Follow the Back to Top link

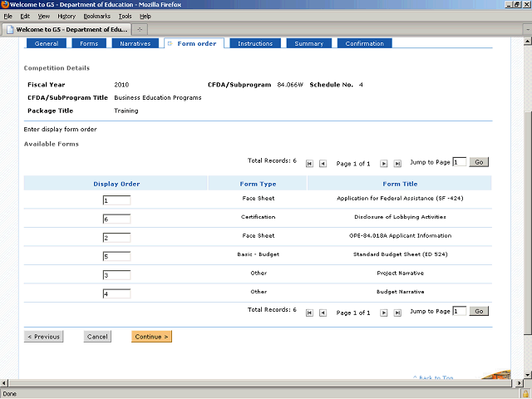[x=436, y=378]
